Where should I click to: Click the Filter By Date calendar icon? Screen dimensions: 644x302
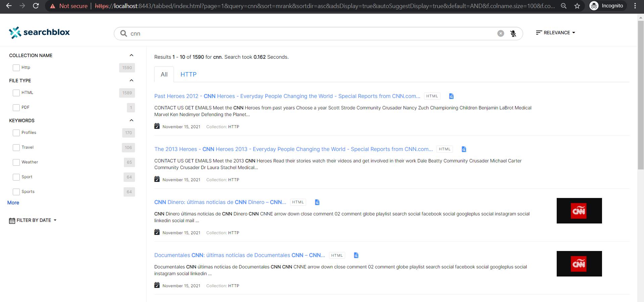[x=12, y=221]
